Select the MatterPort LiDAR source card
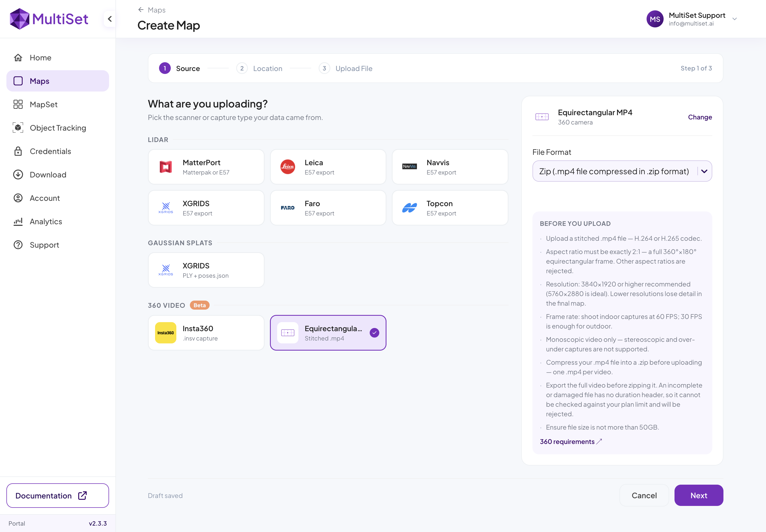 click(x=206, y=167)
